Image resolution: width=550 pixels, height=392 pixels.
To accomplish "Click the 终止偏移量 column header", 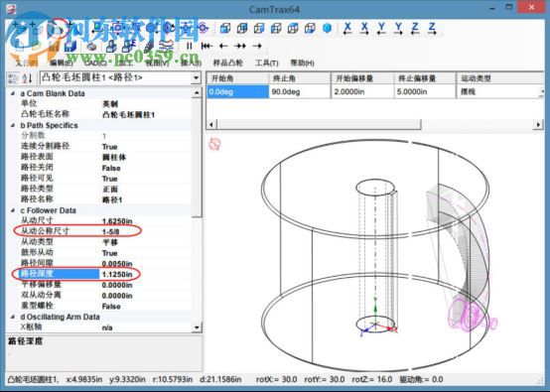I will click(x=425, y=78).
